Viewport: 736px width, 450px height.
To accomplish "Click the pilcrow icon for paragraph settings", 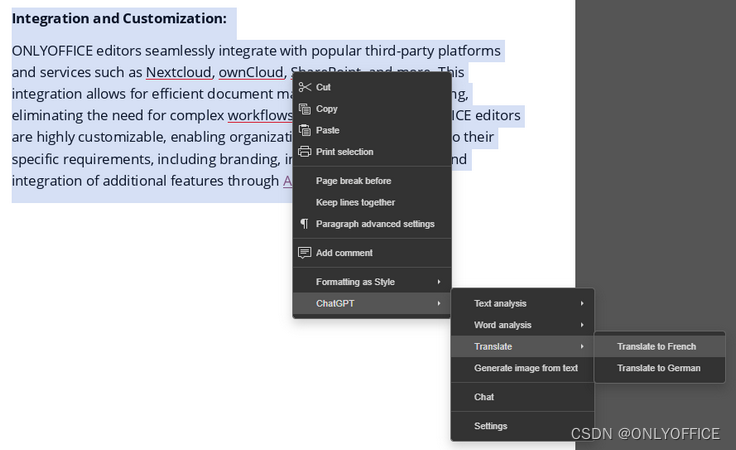I will [x=305, y=224].
